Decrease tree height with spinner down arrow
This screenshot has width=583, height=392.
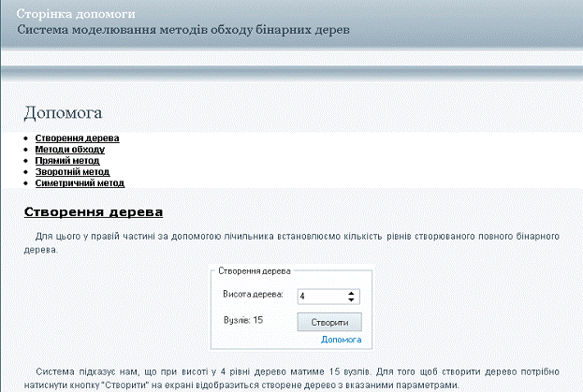click(x=350, y=300)
